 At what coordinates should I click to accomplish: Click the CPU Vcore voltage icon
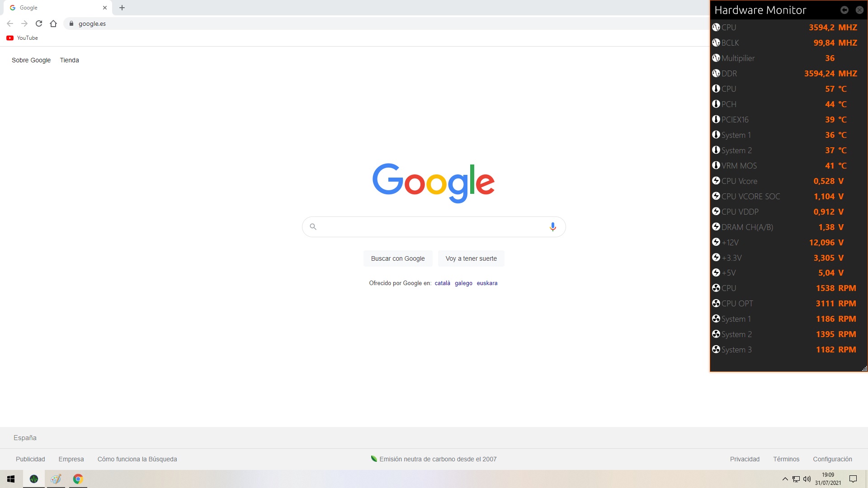pos(716,181)
